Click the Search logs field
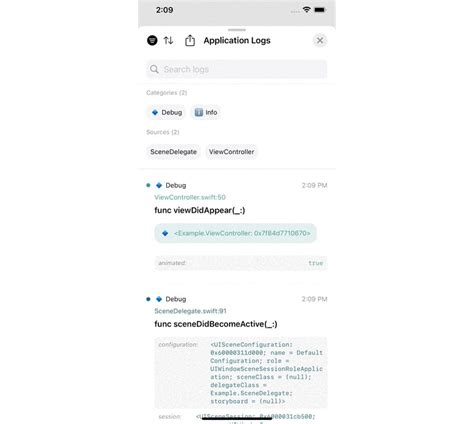 (236, 69)
